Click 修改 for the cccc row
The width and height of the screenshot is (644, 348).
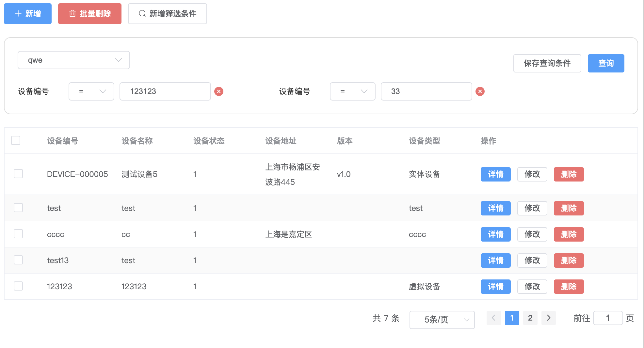(x=532, y=234)
